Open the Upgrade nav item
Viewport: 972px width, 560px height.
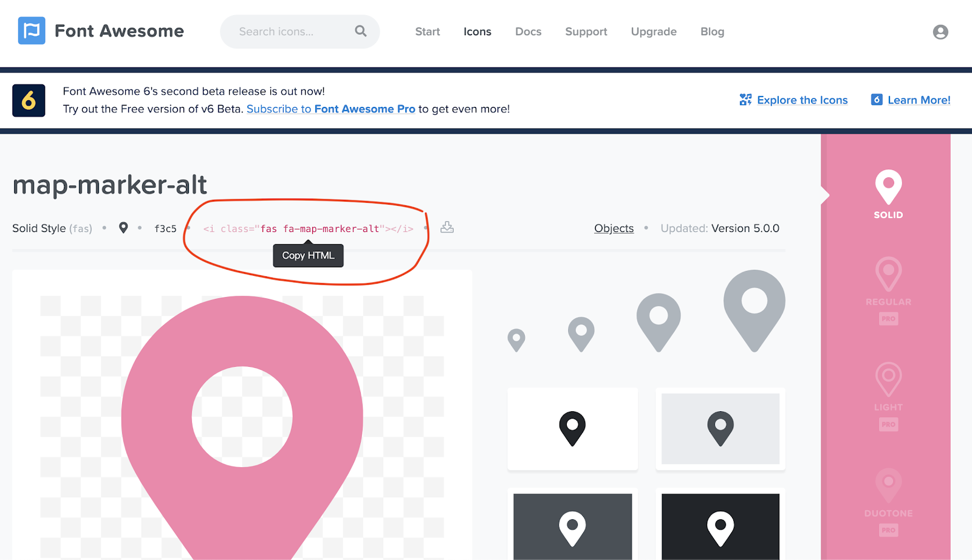tap(654, 32)
